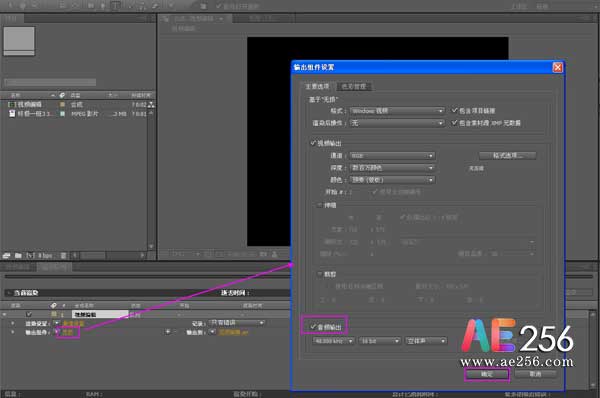Toggle the 包含素材源 XMP 元数据 checkbox
Image resolution: width=600 pixels, height=398 pixels.
tap(454, 123)
